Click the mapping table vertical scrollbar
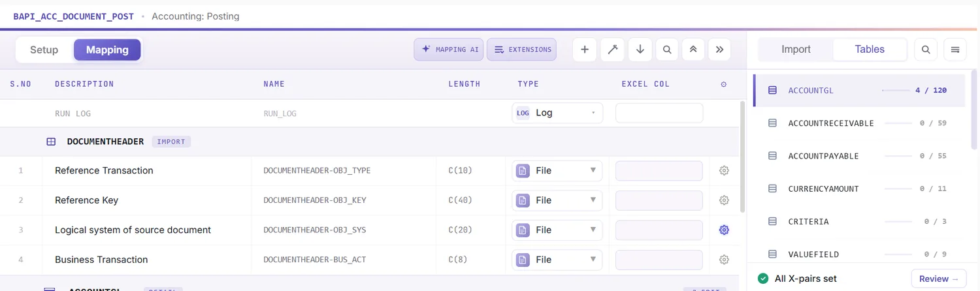The image size is (980, 291). (x=742, y=157)
